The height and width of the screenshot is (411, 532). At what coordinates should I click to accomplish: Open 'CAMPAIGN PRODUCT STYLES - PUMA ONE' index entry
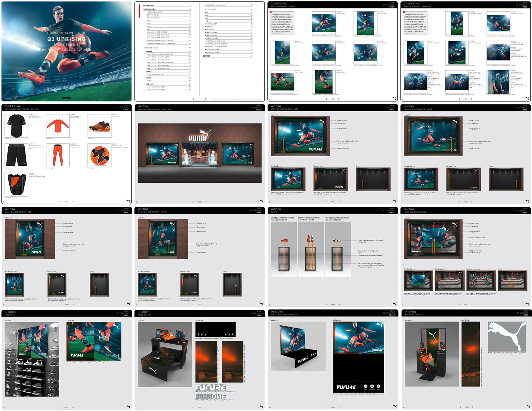pos(168,44)
